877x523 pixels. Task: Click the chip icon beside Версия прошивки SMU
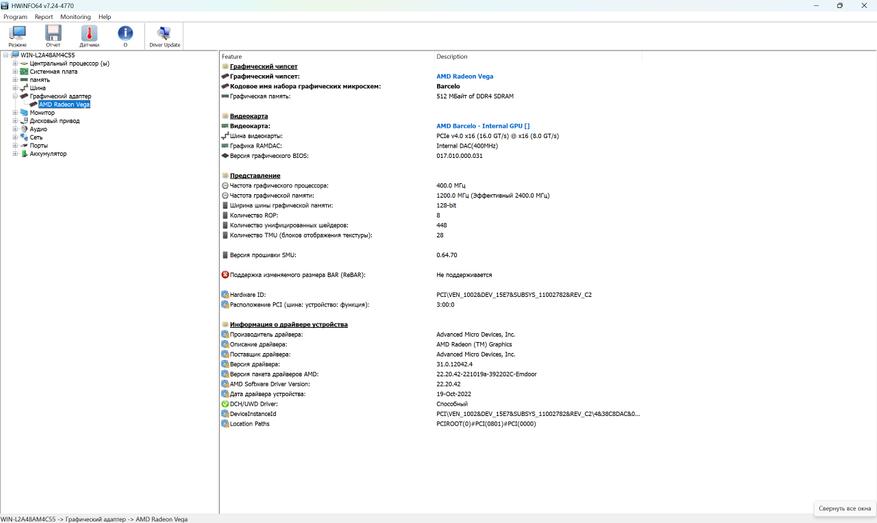click(225, 255)
